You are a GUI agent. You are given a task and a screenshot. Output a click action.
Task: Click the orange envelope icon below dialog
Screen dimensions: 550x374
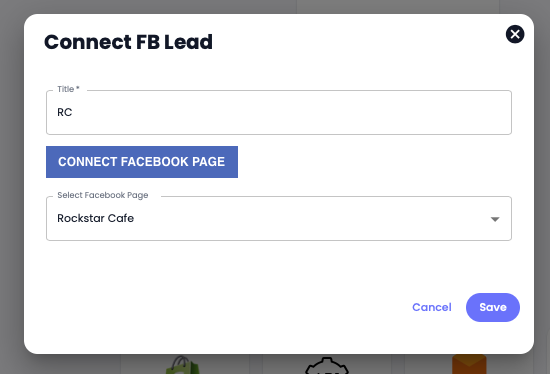coord(469,364)
